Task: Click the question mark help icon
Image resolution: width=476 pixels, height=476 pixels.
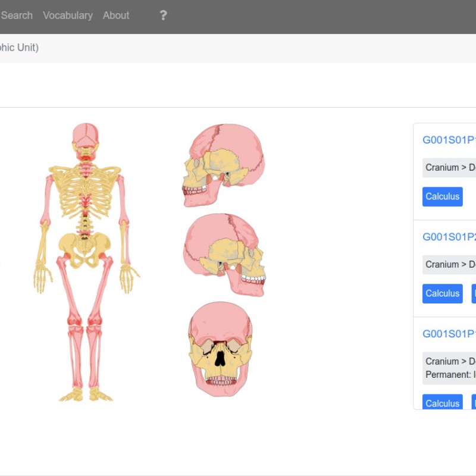Action: coord(164,16)
